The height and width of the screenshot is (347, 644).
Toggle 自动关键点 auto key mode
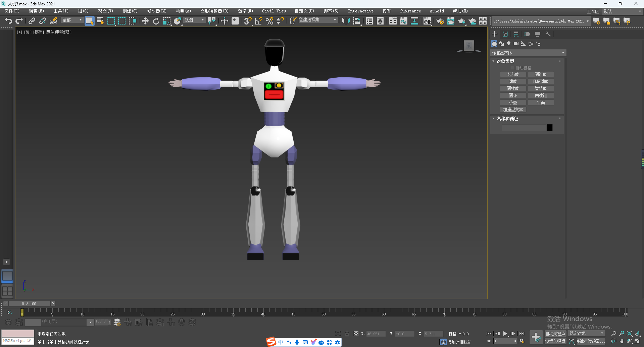click(555, 334)
